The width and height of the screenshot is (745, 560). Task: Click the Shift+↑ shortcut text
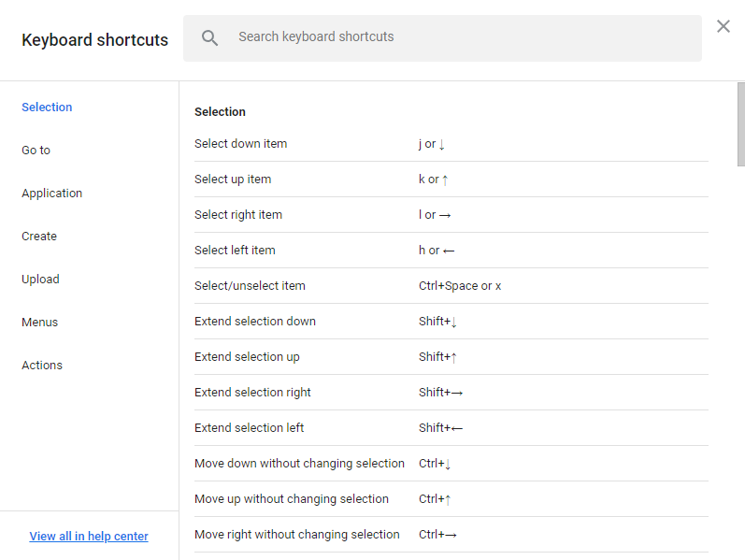[x=437, y=357]
